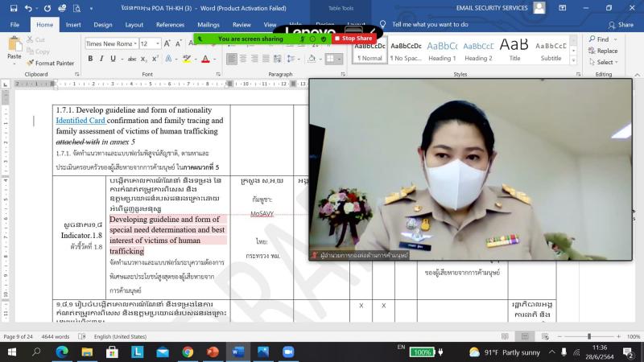Click the Save icon in quick access toolbar
644x362 pixels.
[x=14, y=8]
